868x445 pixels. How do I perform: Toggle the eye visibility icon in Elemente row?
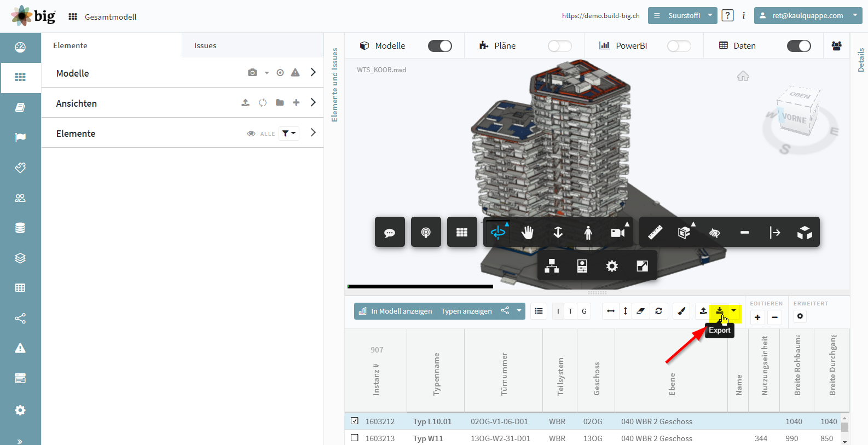251,134
